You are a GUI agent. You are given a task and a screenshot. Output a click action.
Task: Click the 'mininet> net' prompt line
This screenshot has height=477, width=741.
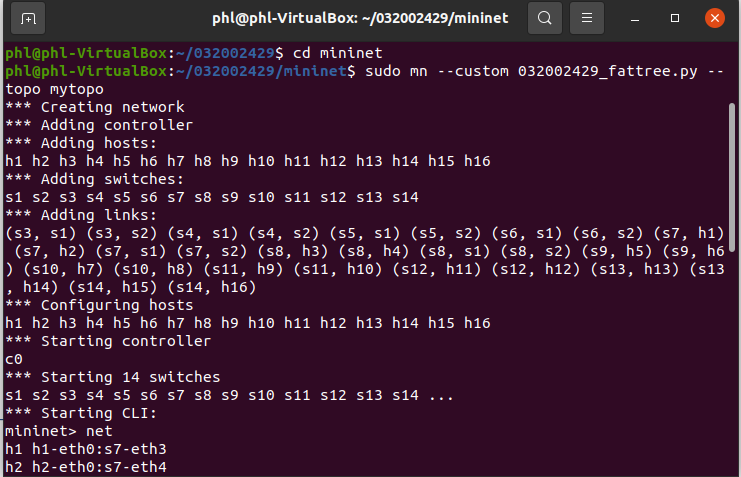[x=59, y=431]
